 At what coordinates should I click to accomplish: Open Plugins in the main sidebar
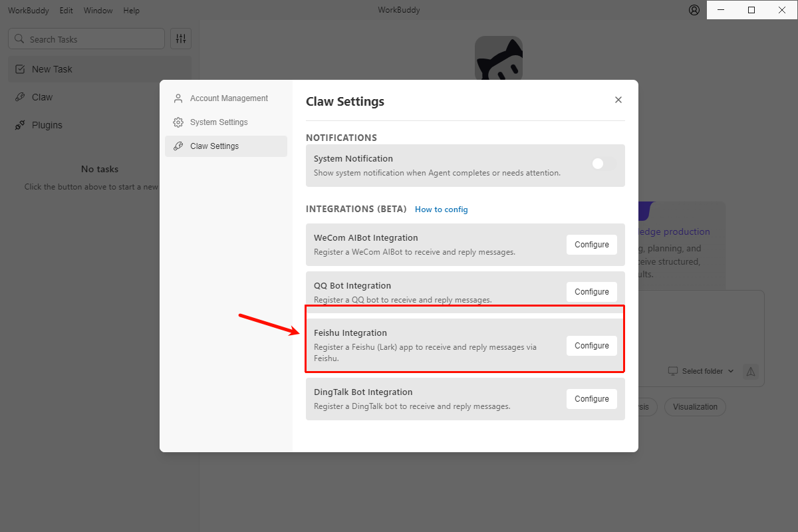[x=100, y=125]
